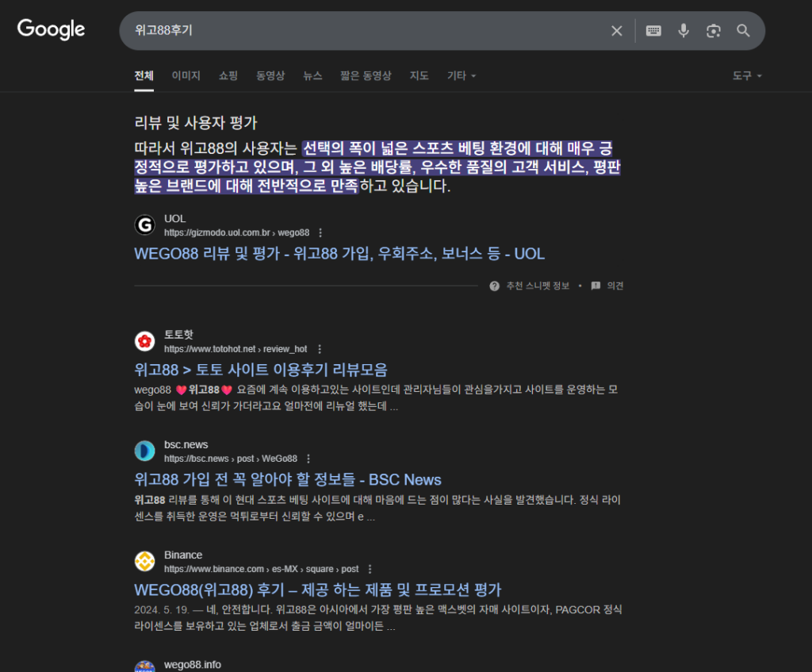Image resolution: width=812 pixels, height=672 pixels.
Task: Click the Google logo
Action: coord(51,29)
